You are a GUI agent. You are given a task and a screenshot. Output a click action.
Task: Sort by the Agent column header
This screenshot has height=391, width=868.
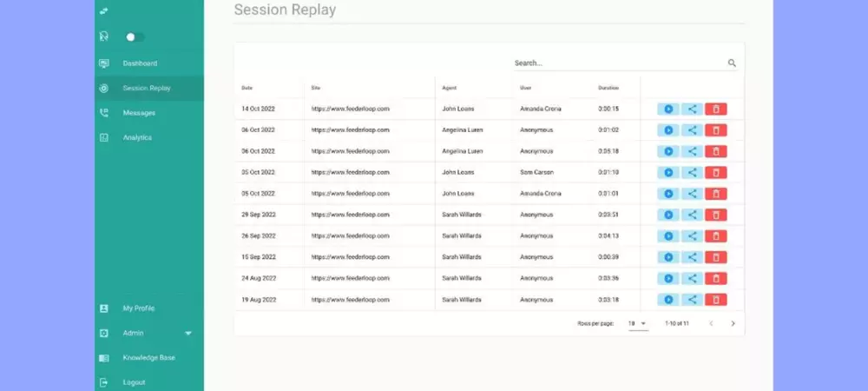(449, 88)
